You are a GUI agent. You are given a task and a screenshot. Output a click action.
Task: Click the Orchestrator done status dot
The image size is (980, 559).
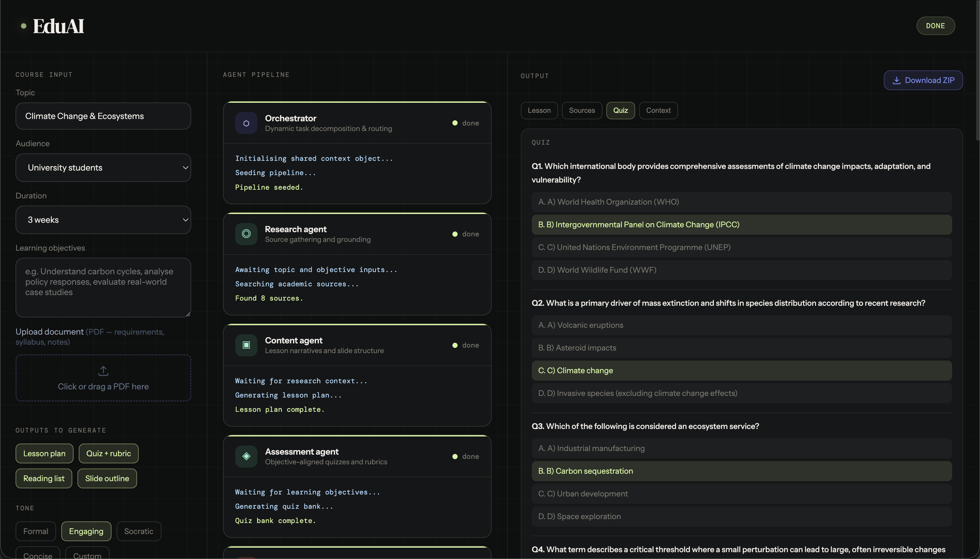tap(455, 123)
